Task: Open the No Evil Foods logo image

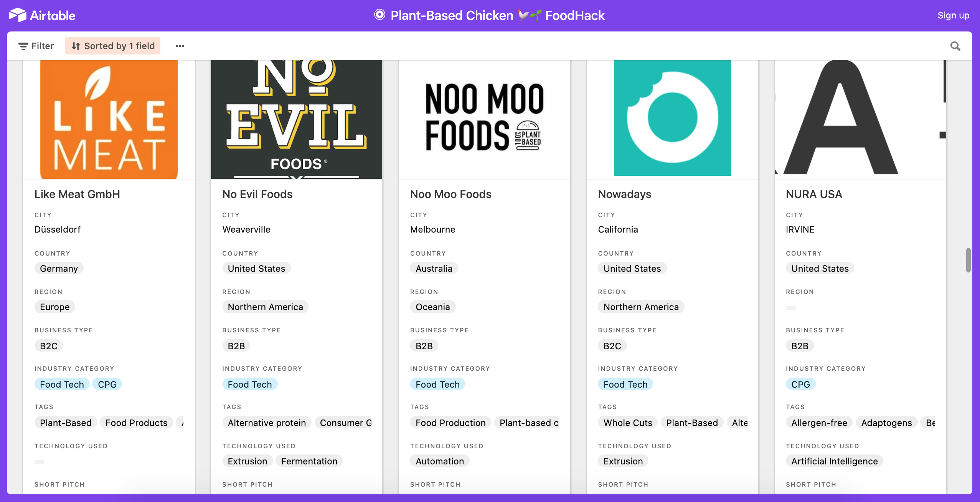Action: pyautogui.click(x=297, y=119)
